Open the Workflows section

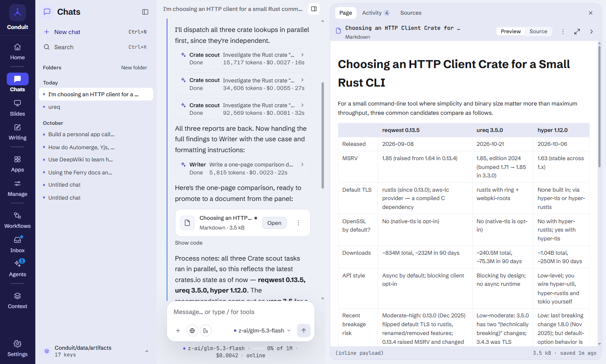pyautogui.click(x=17, y=221)
